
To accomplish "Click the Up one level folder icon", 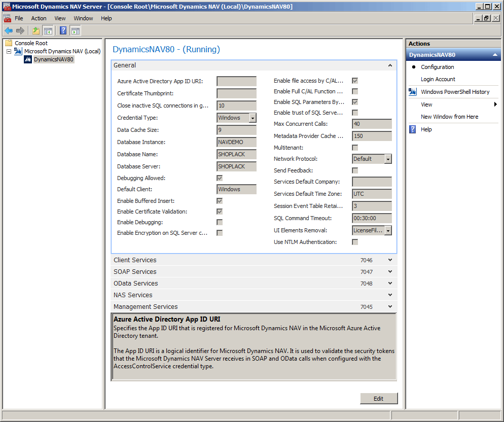I will (x=35, y=30).
